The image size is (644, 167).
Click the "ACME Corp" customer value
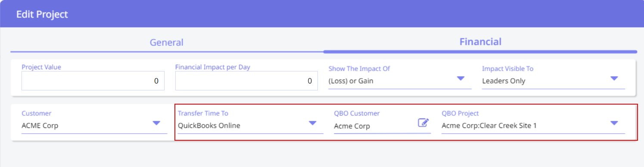point(40,126)
